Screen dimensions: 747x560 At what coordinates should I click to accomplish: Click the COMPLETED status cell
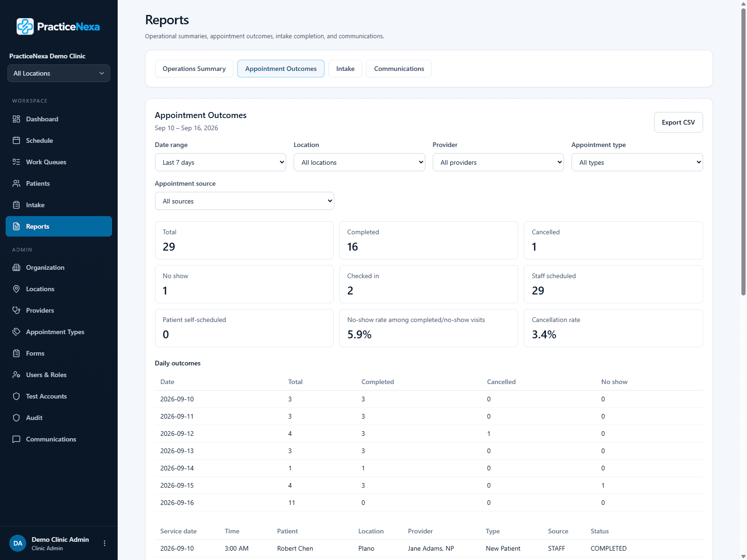[608, 548]
